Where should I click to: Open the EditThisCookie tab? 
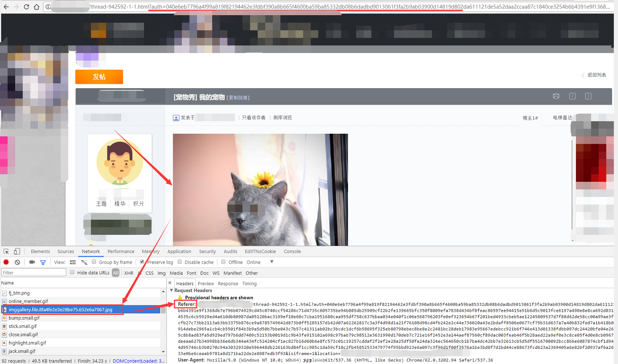click(x=260, y=252)
